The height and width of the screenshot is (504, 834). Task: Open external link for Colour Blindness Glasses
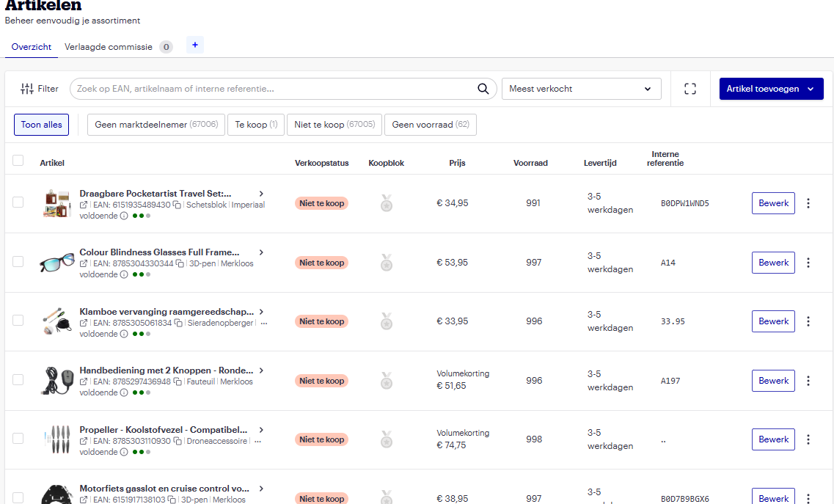(x=84, y=263)
